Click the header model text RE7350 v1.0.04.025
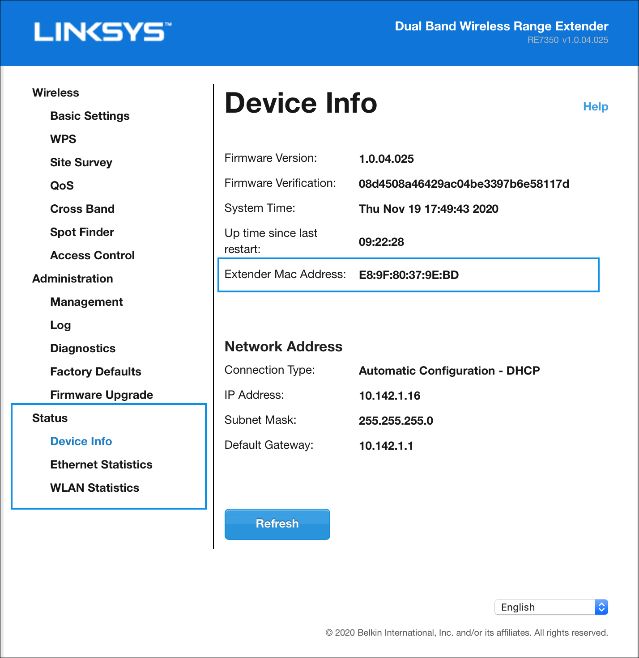The height and width of the screenshot is (658, 639). pos(568,40)
